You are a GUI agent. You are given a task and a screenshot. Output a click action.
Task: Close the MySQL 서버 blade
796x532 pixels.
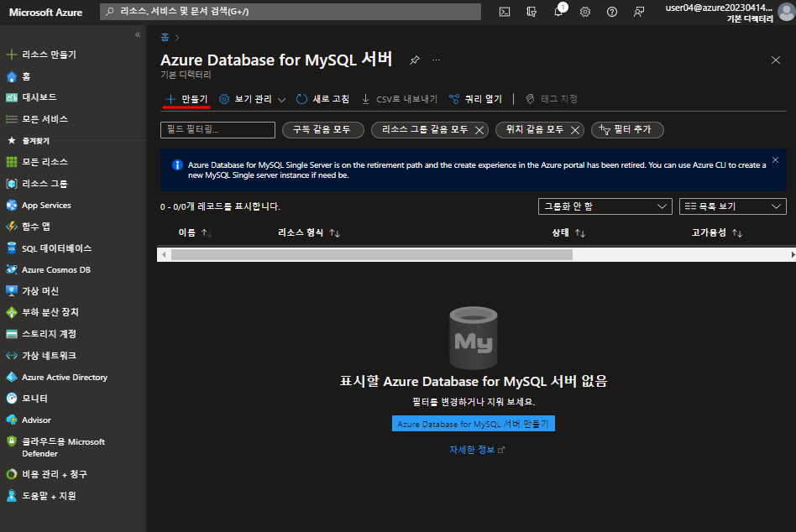click(x=776, y=60)
